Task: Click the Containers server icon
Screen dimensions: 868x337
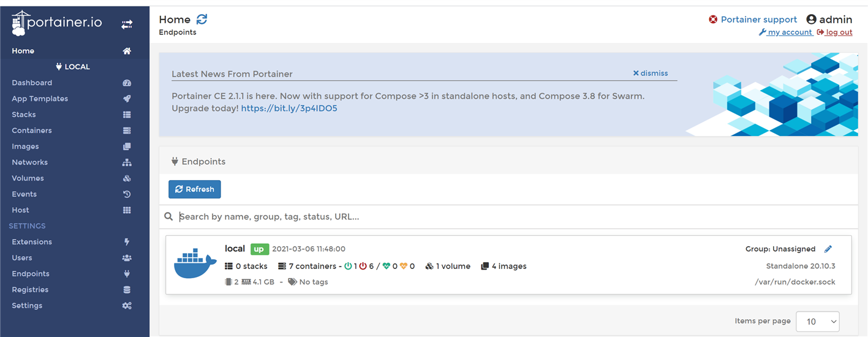Action: pyautogui.click(x=127, y=131)
